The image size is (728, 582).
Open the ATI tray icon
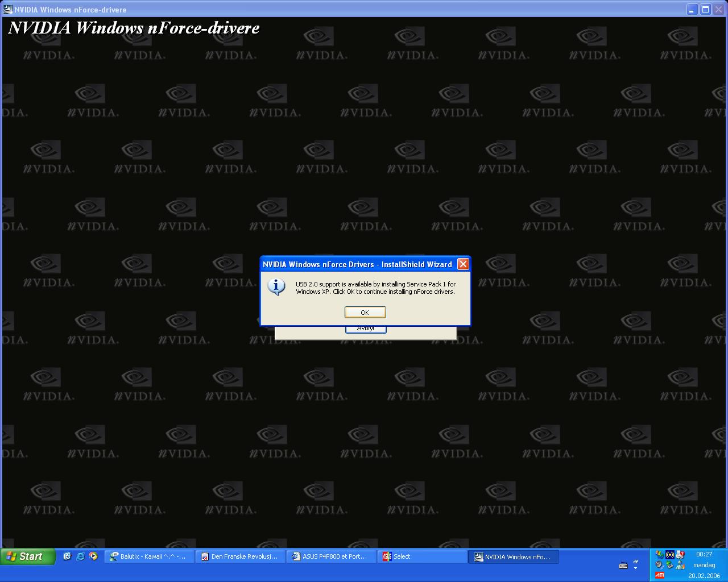660,575
